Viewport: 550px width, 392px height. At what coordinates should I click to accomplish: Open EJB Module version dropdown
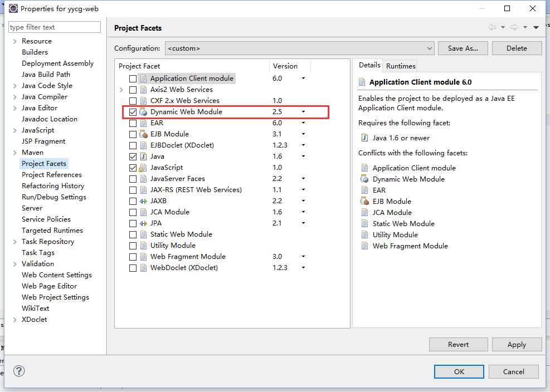point(303,134)
